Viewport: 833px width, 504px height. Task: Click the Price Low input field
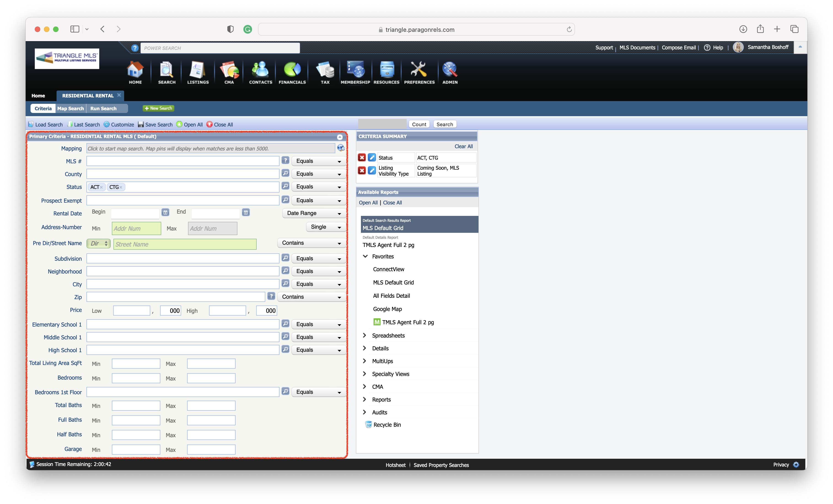click(132, 311)
